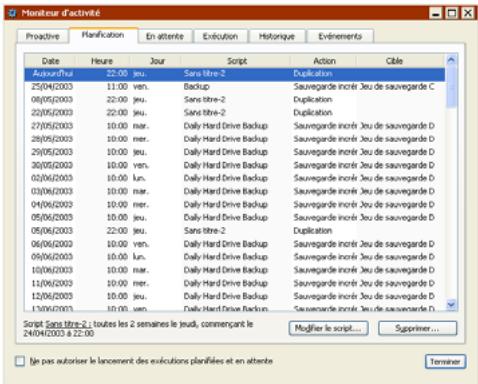Select the 25/04/2003 Backup row
Image resolution: width=478 pixels, height=384 pixels.
click(x=235, y=87)
